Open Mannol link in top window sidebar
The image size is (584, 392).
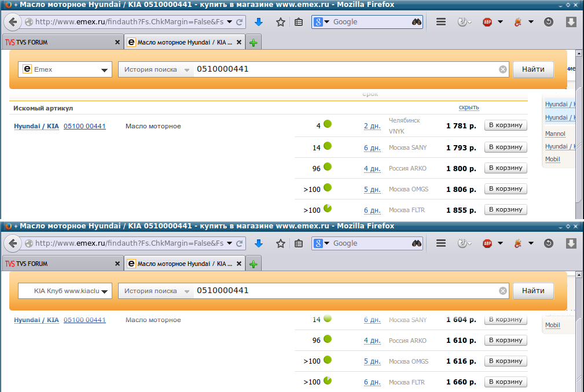point(555,134)
